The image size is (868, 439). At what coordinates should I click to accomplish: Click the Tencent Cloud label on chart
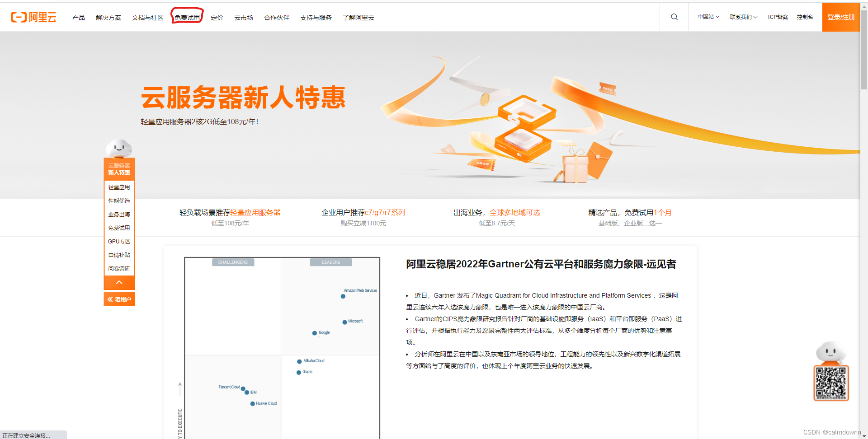point(229,387)
